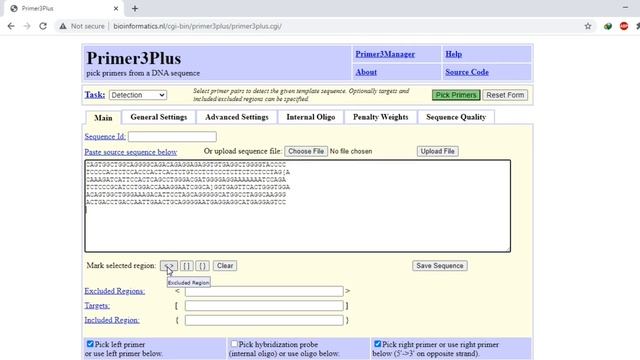This screenshot has width=640, height=360.
Task: Toggle the Pick left primer checkbox
Action: pos(90,344)
